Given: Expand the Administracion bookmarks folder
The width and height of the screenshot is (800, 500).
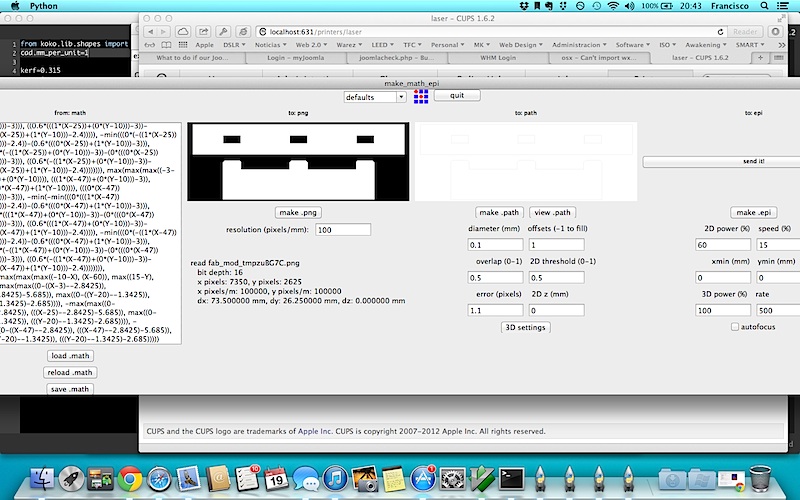Looking at the screenshot, I should coord(579,45).
